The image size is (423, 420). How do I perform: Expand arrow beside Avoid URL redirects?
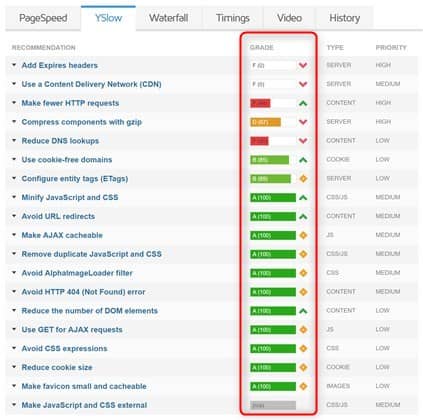pyautogui.click(x=14, y=216)
